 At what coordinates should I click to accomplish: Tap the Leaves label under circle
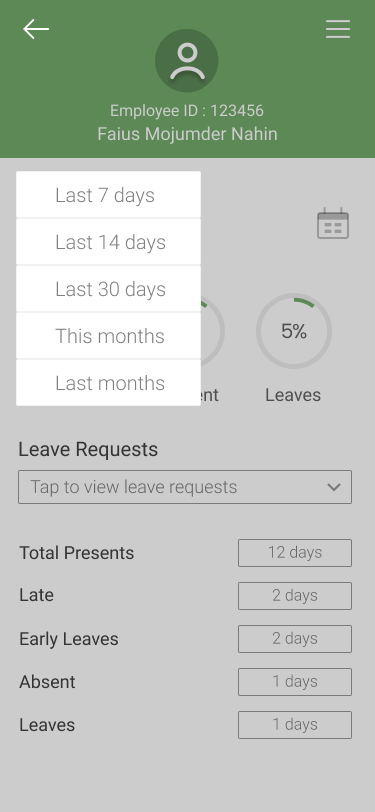pyautogui.click(x=293, y=395)
